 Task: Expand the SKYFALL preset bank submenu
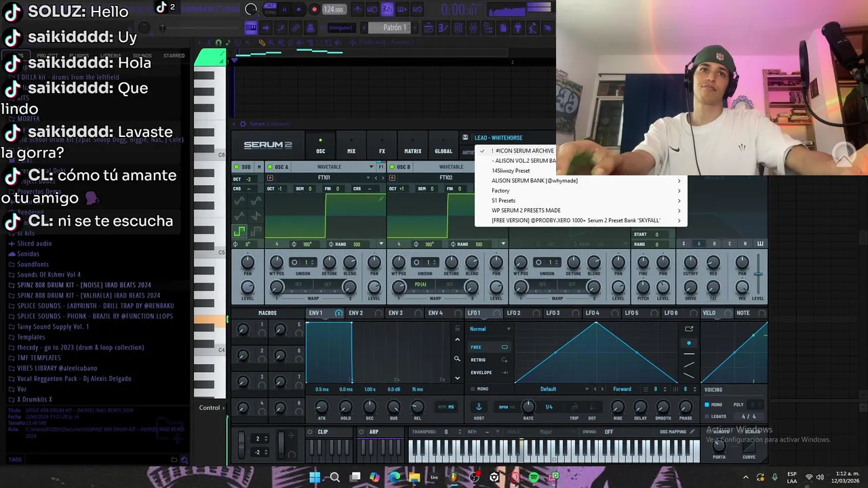580,220
